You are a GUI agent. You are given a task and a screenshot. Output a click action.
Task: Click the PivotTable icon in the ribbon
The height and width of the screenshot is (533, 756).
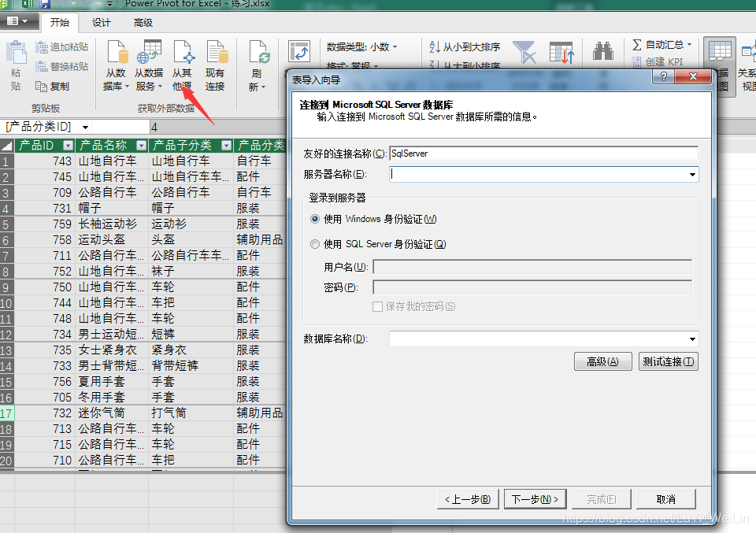tap(299, 51)
